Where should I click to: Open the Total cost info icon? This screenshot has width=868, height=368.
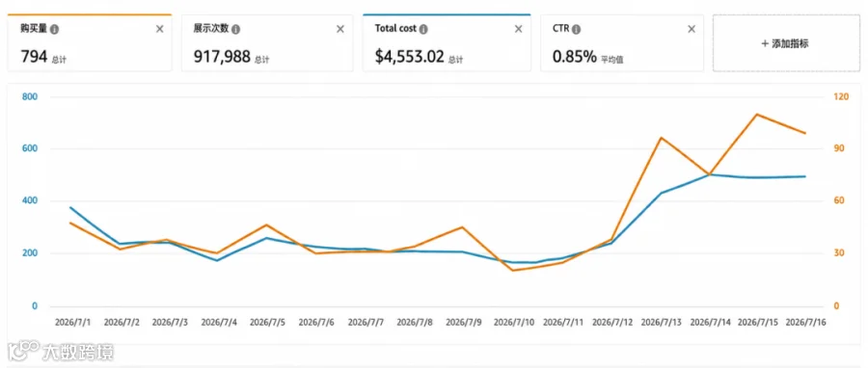coord(423,29)
